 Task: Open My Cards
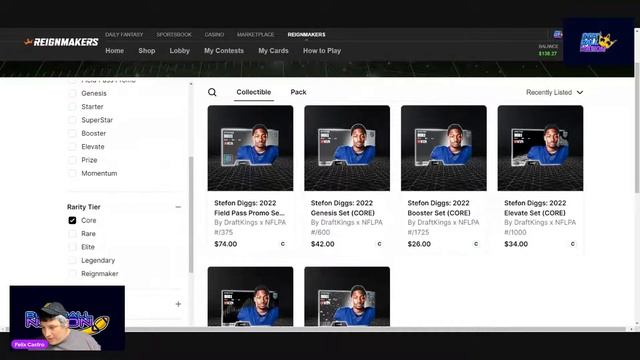coord(273,51)
